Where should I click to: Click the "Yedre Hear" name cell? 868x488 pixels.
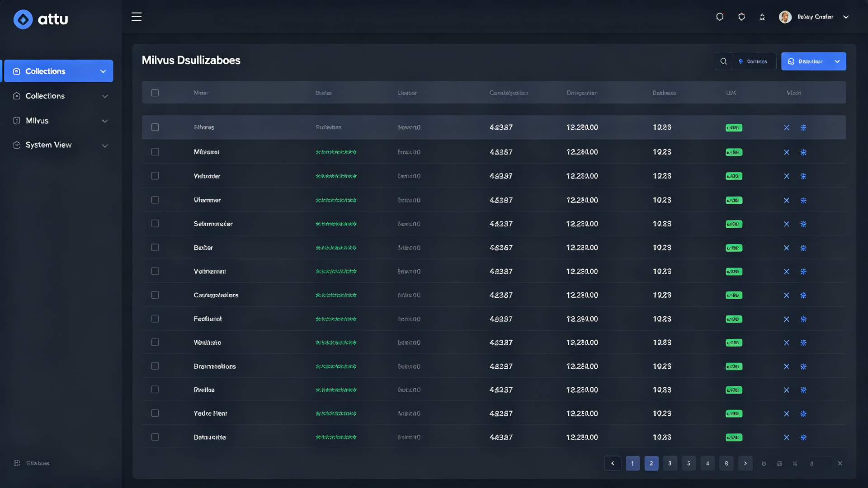pos(211,413)
